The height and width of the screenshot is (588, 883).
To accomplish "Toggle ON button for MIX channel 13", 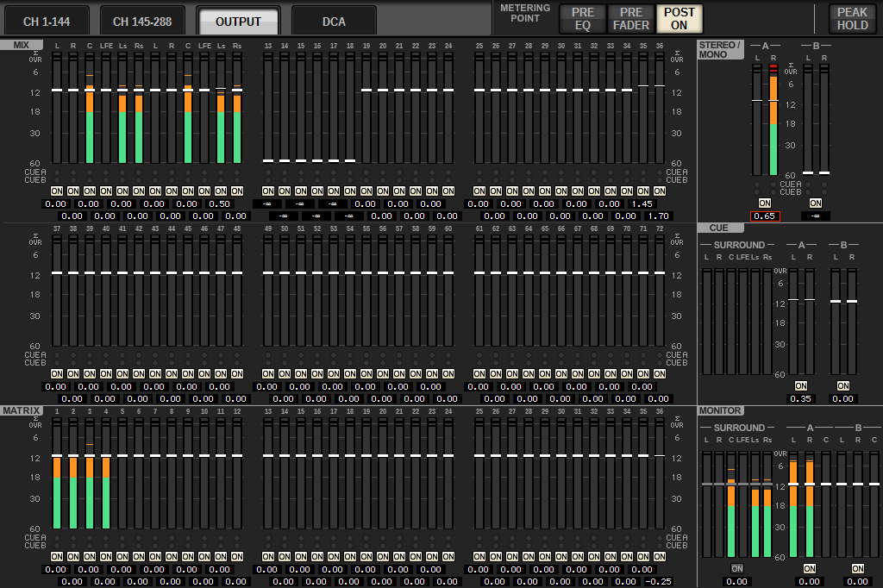I will pos(268,191).
